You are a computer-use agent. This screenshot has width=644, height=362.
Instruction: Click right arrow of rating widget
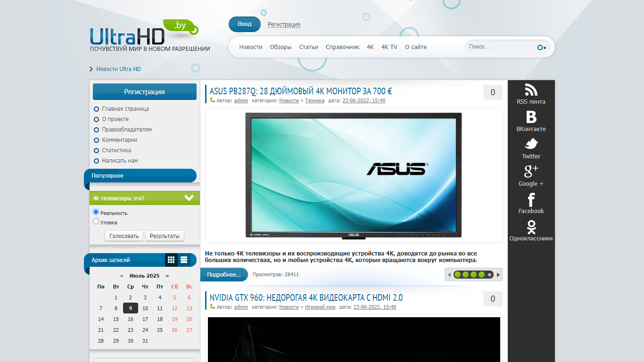[498, 275]
